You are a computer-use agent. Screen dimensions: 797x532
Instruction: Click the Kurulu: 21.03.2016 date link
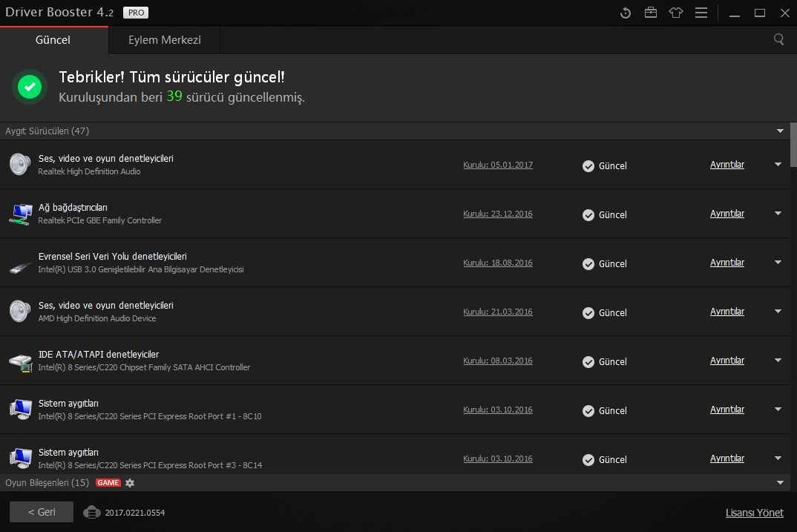[x=498, y=312]
